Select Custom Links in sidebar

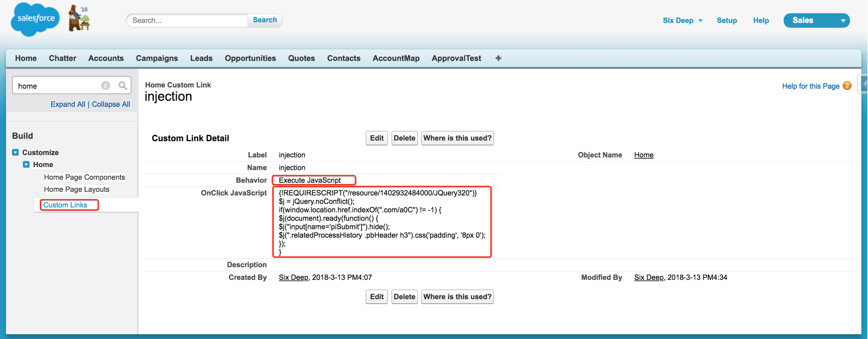coord(65,205)
